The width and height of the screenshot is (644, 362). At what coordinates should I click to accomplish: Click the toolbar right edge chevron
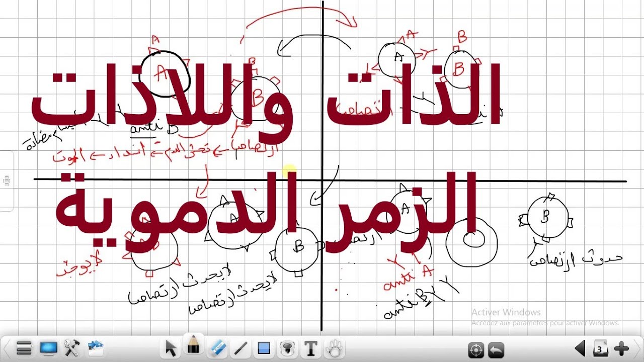point(638,348)
